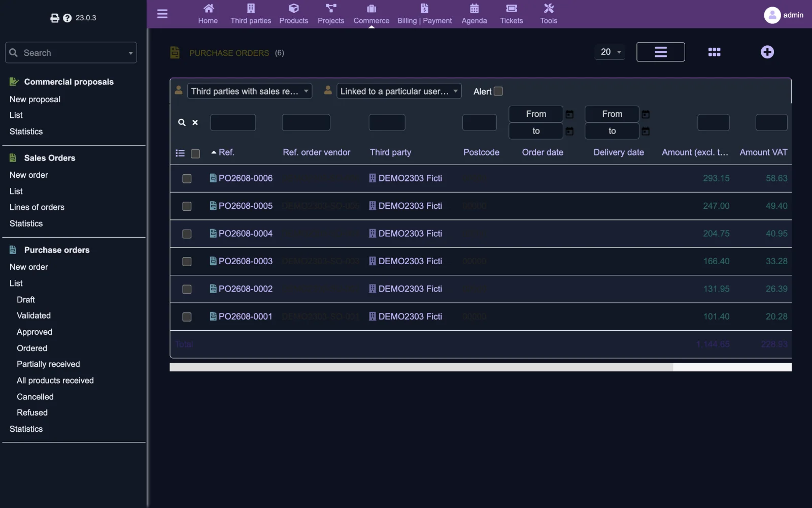Open Delivery date From calendar picker

click(x=646, y=114)
